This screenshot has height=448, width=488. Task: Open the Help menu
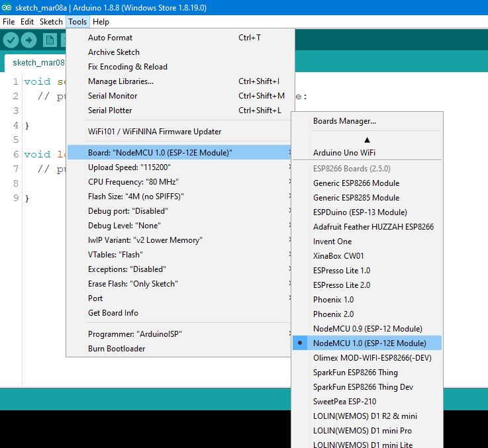pos(101,22)
